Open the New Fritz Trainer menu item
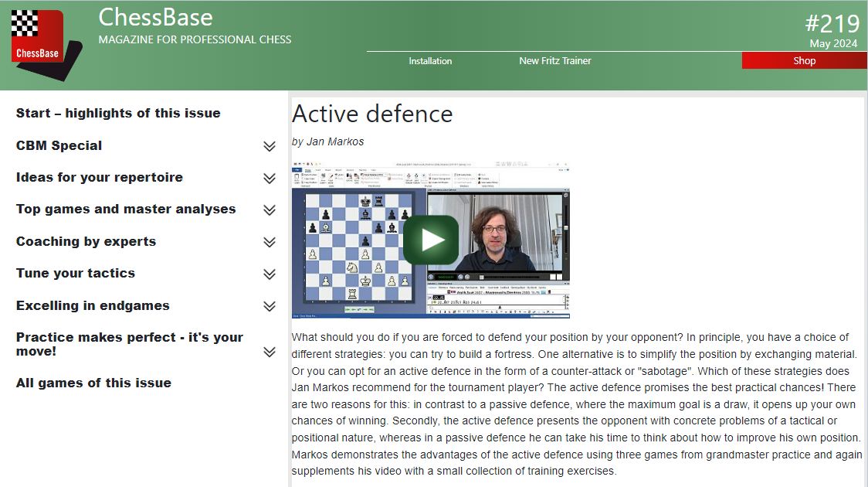The width and height of the screenshot is (868, 487). point(554,61)
